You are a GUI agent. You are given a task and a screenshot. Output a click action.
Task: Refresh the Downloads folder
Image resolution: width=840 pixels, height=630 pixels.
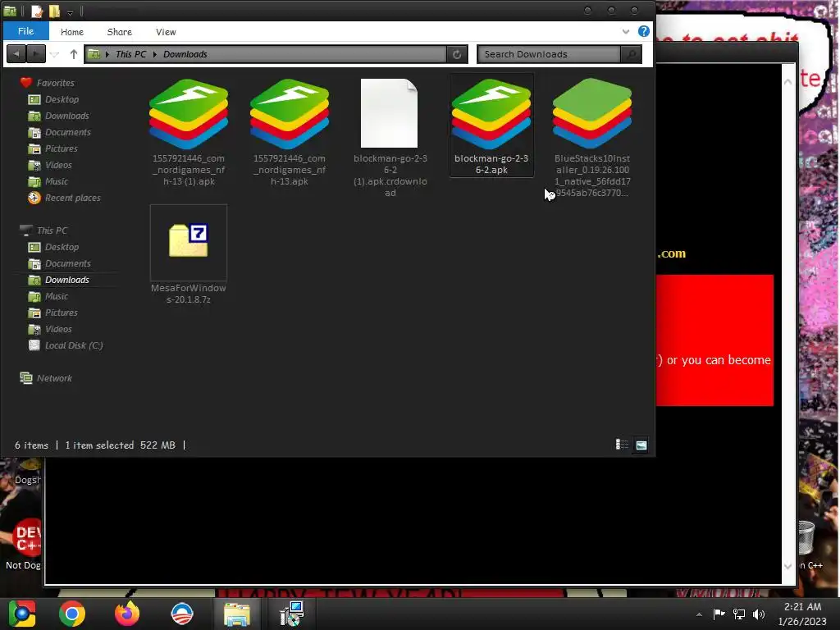point(457,54)
